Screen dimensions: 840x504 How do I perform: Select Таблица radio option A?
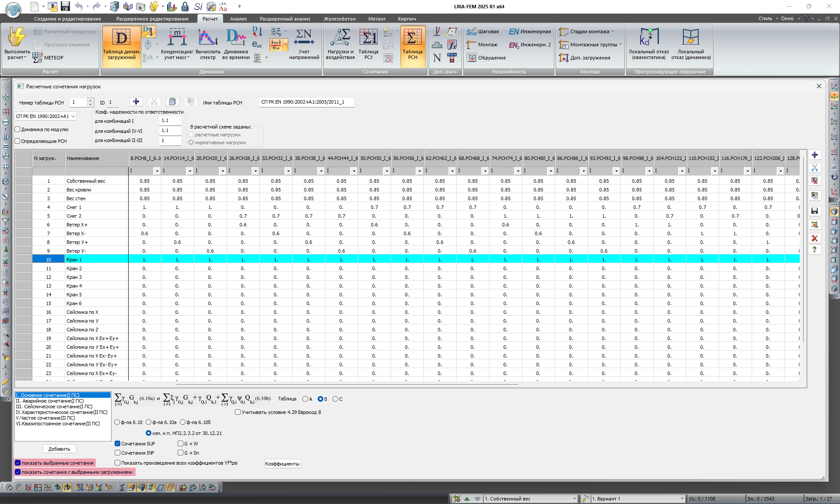coord(305,399)
